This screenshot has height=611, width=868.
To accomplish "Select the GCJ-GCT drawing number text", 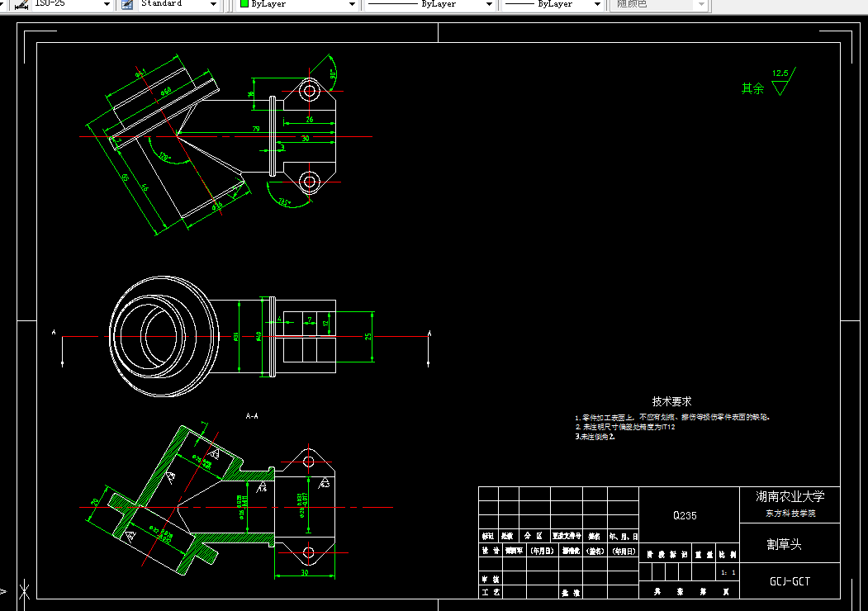I will 790,581.
